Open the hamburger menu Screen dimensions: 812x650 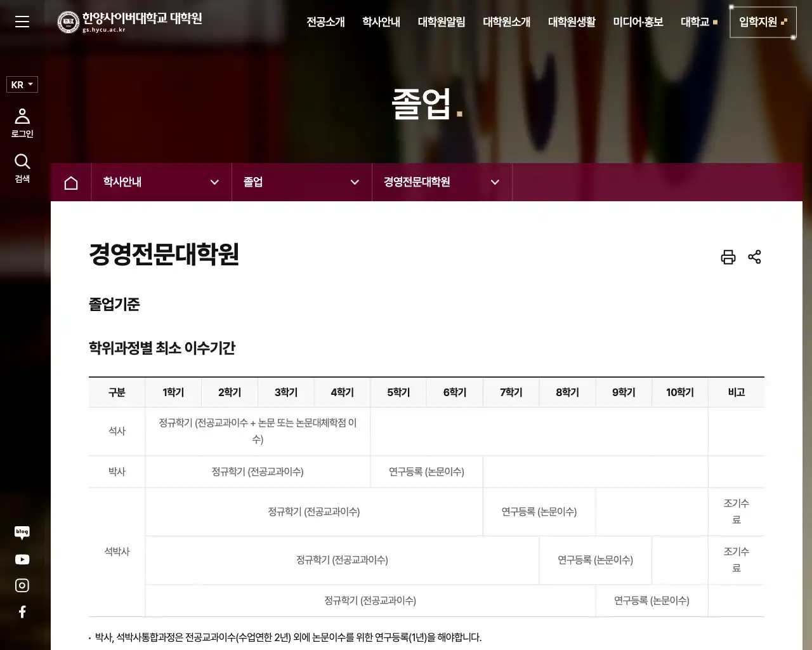pyautogui.click(x=22, y=22)
